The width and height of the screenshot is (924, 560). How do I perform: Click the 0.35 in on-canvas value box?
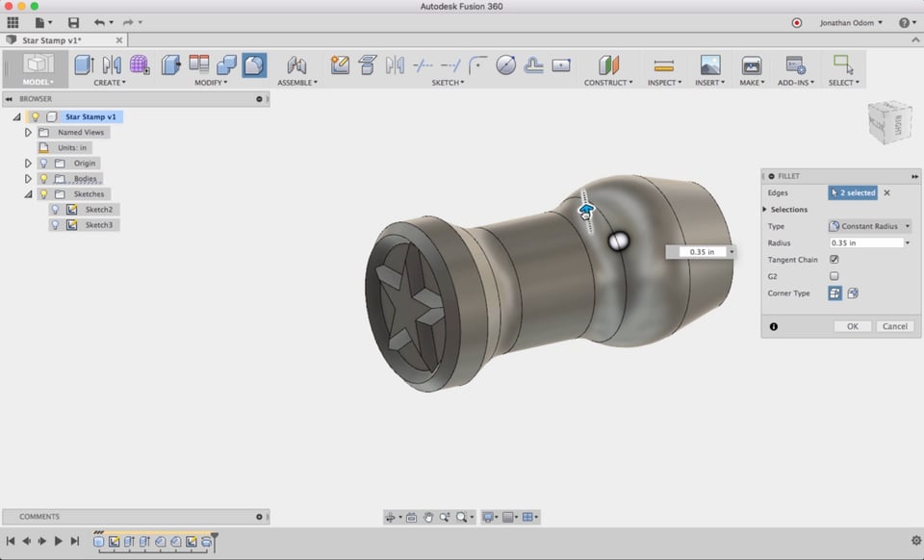coord(702,251)
